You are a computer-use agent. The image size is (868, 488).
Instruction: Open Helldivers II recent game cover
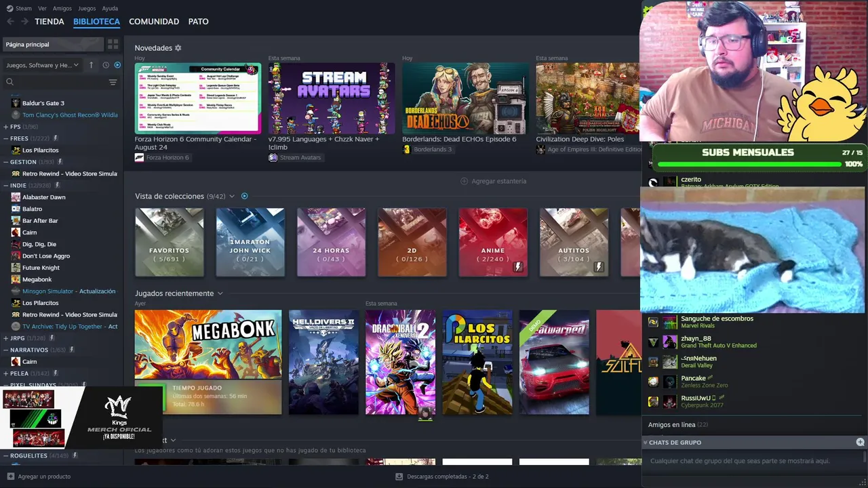(x=323, y=362)
